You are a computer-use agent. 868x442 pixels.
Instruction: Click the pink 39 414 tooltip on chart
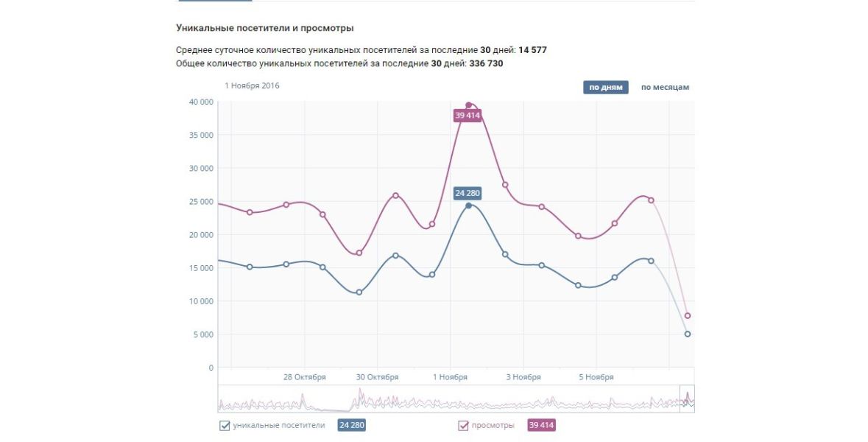(467, 116)
